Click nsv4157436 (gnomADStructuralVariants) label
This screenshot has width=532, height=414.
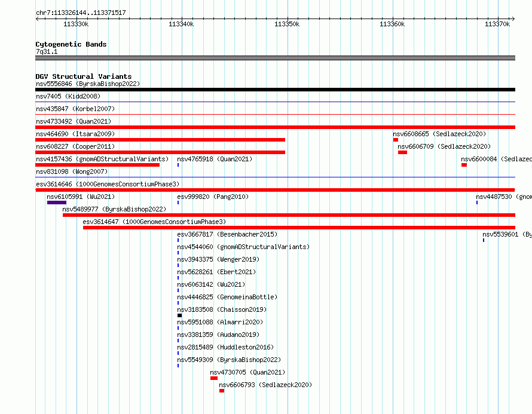102,159
